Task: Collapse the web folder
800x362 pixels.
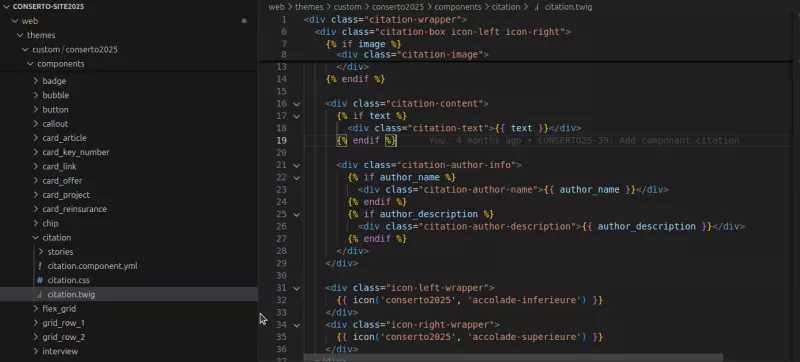Action: [x=15, y=21]
